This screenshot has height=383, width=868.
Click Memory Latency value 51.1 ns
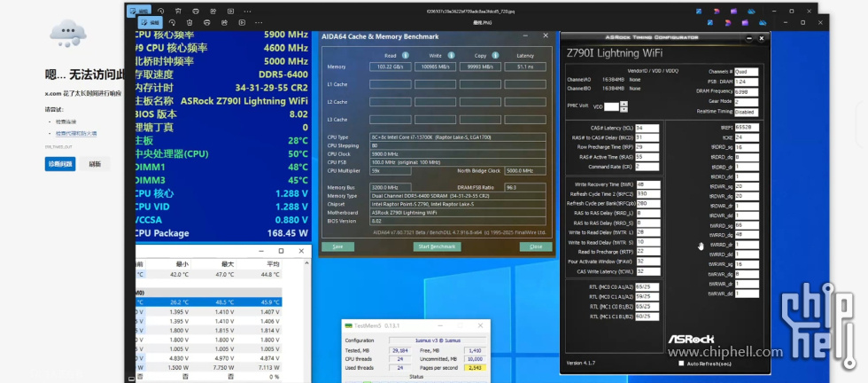[x=524, y=66]
